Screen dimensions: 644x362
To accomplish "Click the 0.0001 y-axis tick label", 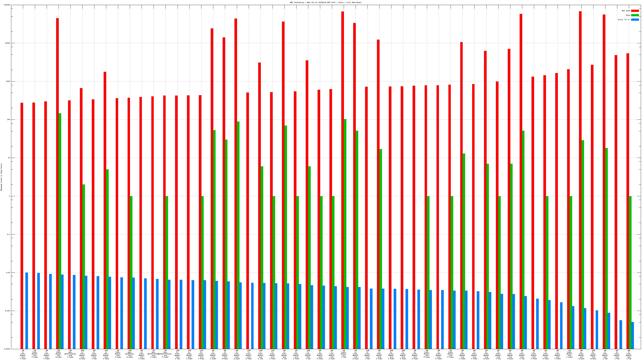I will pyautogui.click(x=7, y=349).
